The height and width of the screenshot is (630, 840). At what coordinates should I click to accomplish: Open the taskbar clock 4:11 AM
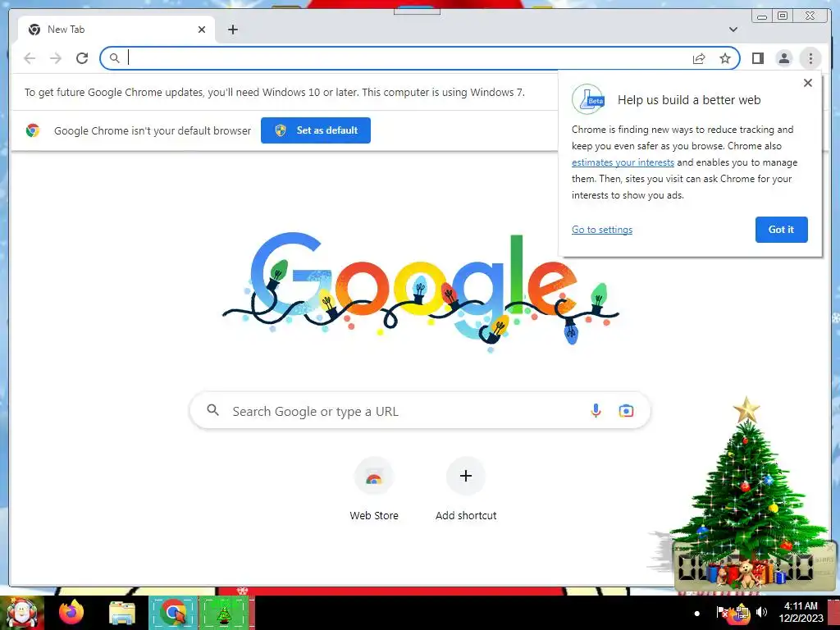click(801, 612)
